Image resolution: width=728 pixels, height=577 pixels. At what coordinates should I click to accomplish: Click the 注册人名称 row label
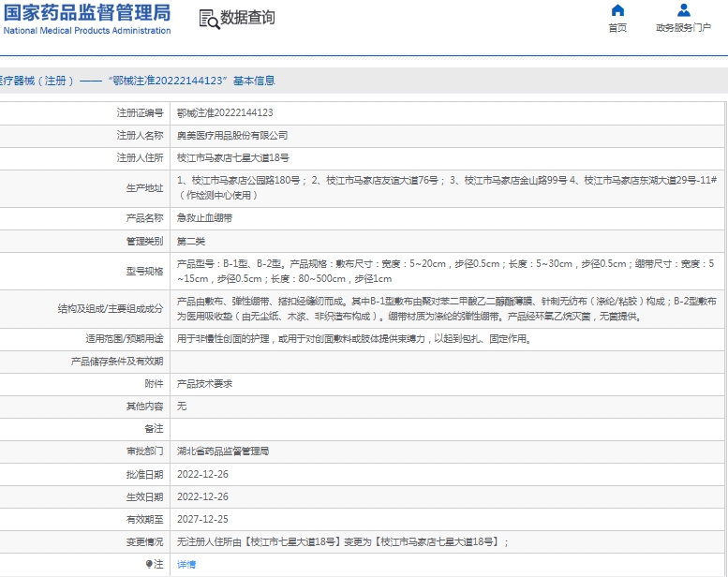click(x=140, y=136)
